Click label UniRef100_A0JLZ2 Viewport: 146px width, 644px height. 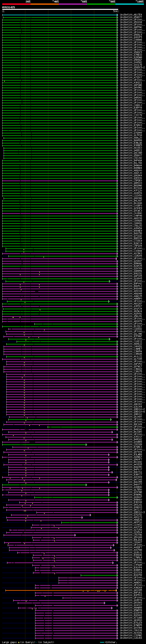point(131,357)
